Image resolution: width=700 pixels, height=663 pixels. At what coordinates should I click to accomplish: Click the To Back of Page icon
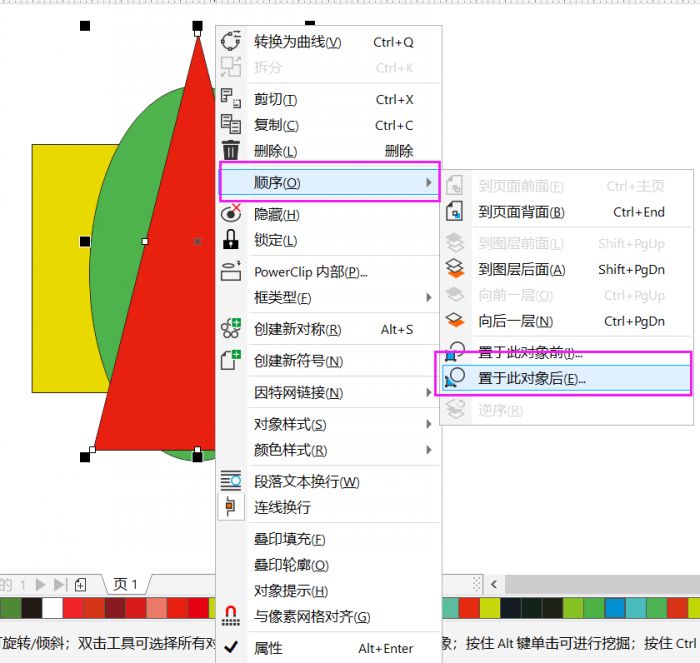[x=454, y=211]
